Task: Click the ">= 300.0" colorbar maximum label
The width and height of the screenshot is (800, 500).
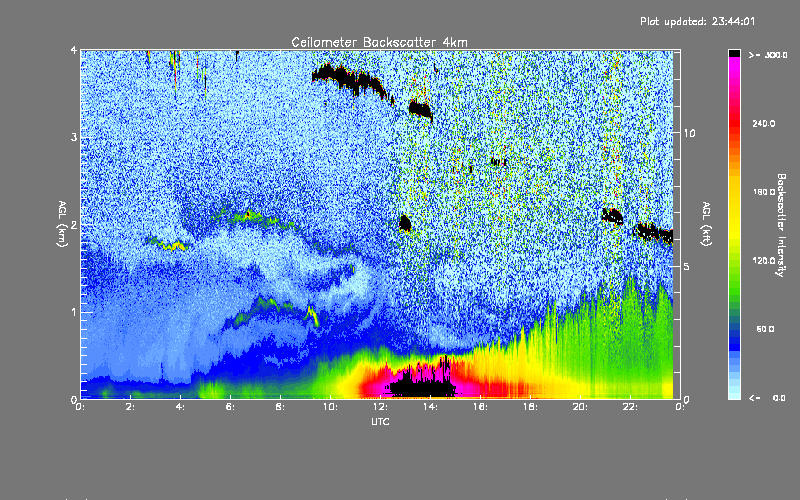Action: click(767, 55)
